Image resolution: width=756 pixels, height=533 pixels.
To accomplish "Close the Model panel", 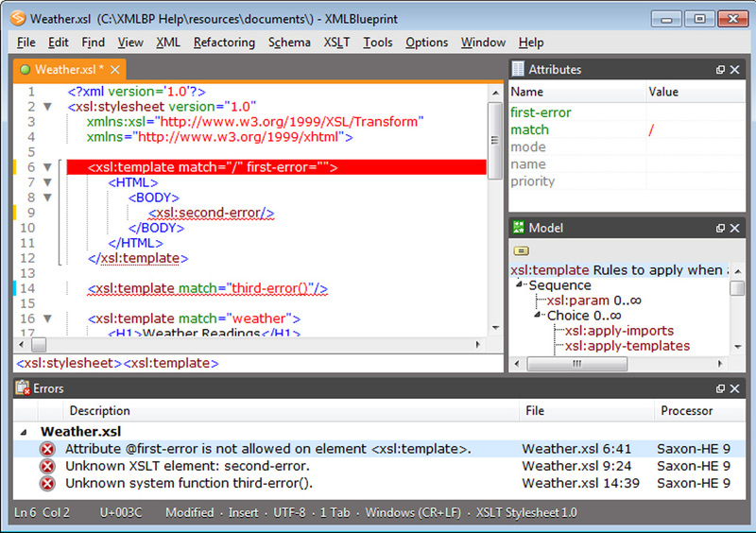I will [737, 228].
